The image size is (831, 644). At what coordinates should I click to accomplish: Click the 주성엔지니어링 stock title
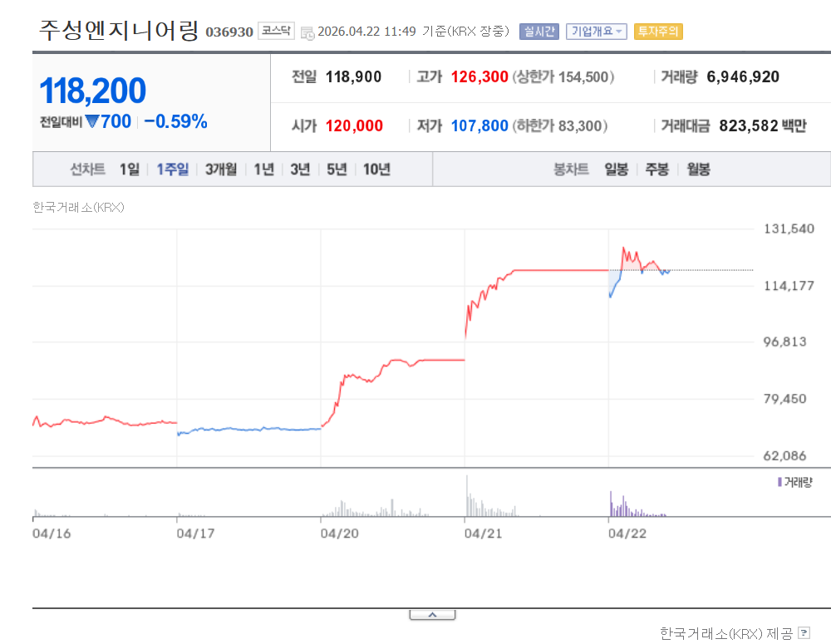[119, 30]
